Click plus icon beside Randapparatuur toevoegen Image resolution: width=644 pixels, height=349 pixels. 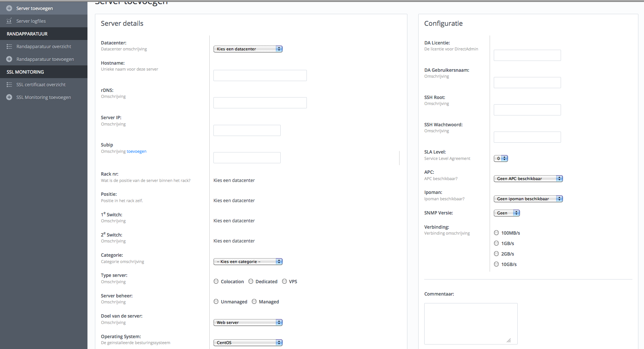9,59
